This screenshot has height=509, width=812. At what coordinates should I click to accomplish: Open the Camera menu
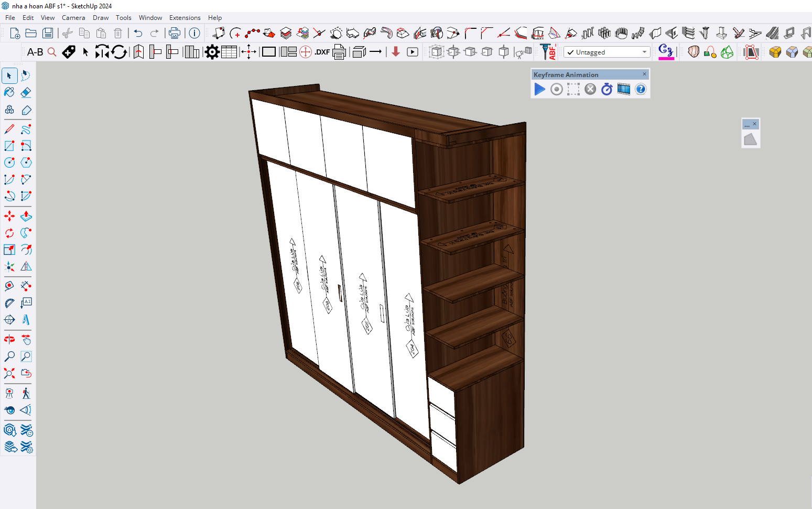pos(73,17)
